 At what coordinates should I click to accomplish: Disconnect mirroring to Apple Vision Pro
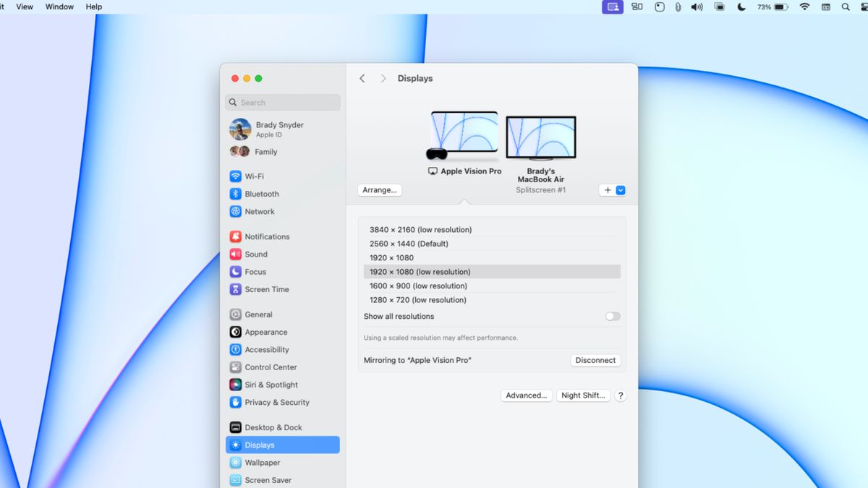(x=595, y=360)
